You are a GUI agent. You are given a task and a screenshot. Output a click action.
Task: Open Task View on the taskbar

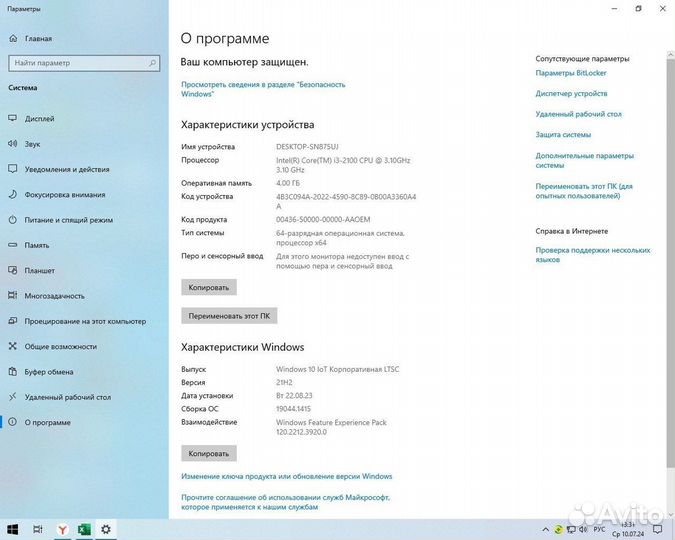38,530
